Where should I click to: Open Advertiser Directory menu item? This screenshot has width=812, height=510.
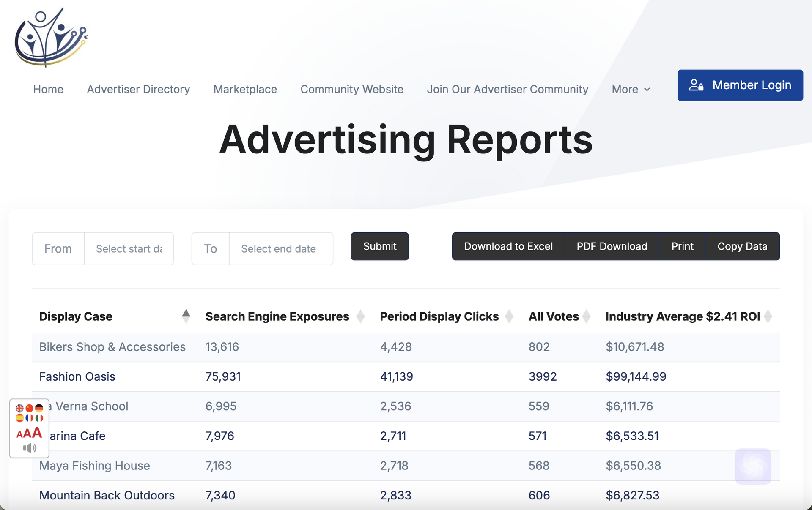[138, 89]
